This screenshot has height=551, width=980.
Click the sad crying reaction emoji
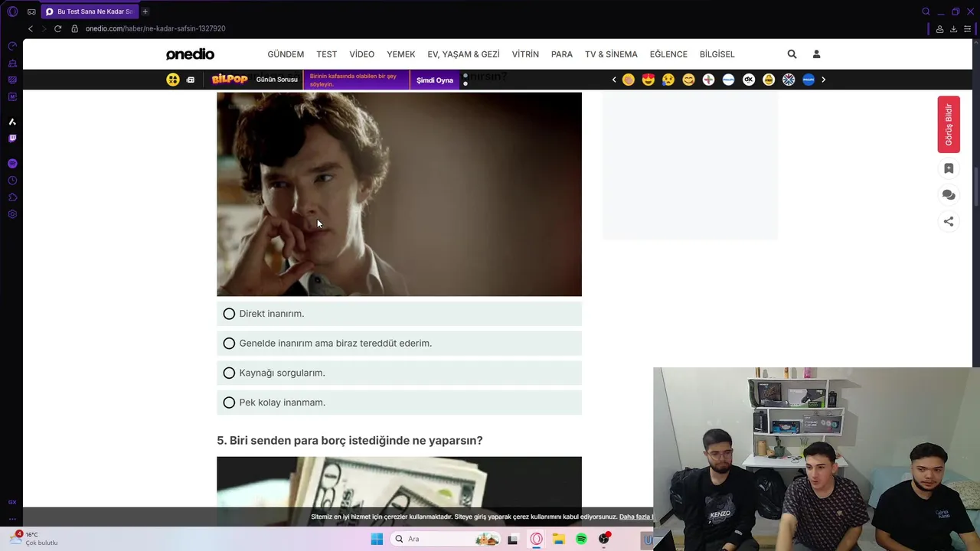coord(668,80)
